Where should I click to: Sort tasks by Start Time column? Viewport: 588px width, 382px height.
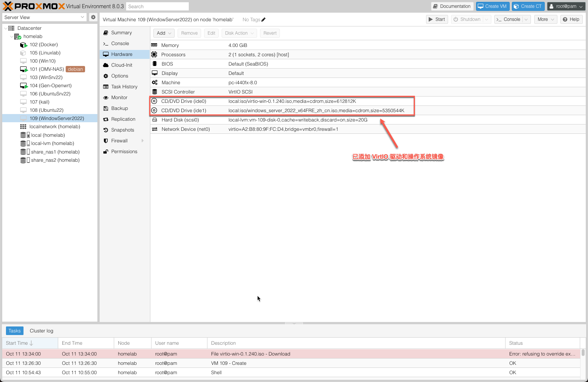click(x=30, y=343)
